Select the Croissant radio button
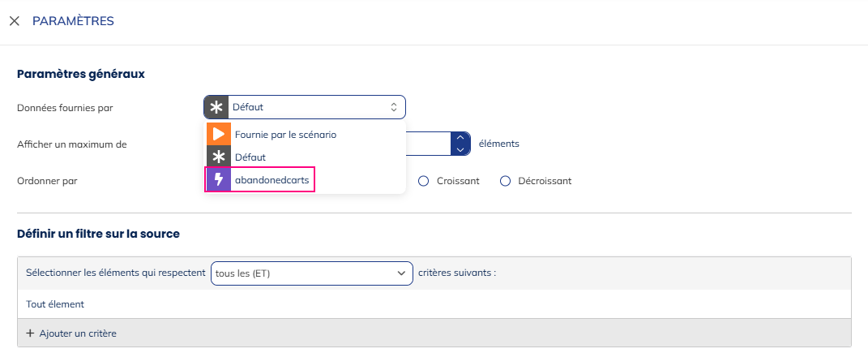This screenshot has height=357, width=868. [423, 181]
